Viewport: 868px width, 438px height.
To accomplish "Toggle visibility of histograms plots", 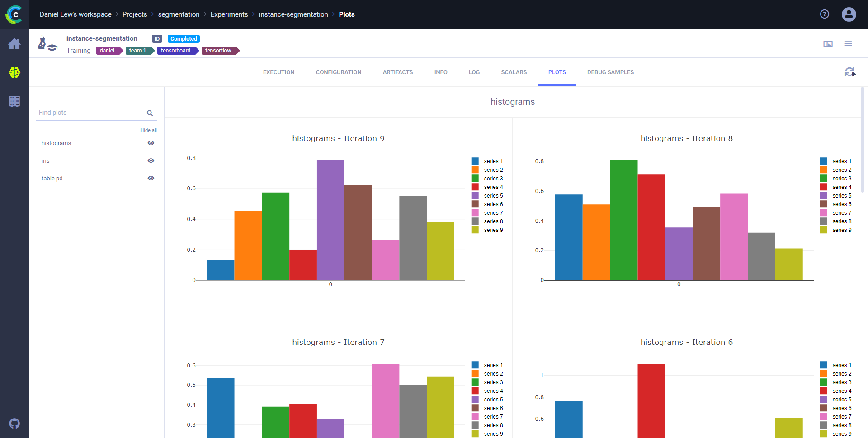I will click(x=151, y=143).
